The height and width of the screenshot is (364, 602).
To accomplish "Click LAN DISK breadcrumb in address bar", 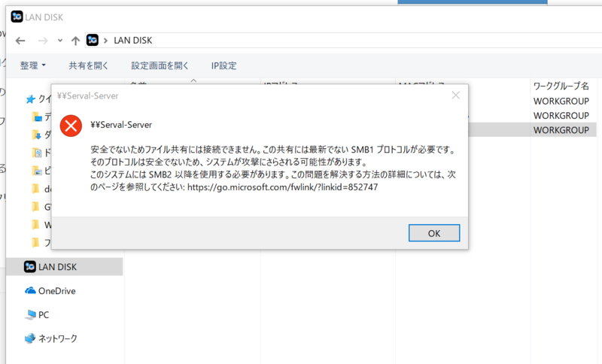I will 133,41.
